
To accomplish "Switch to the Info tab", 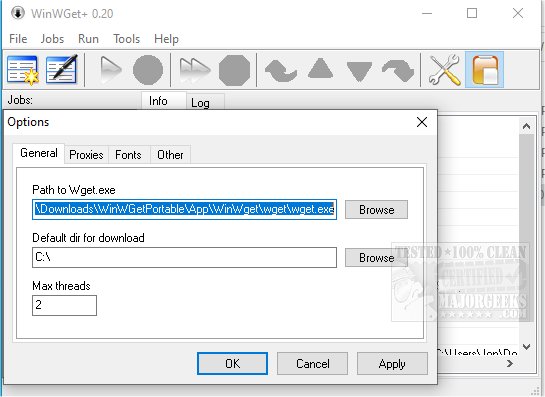I will (163, 101).
